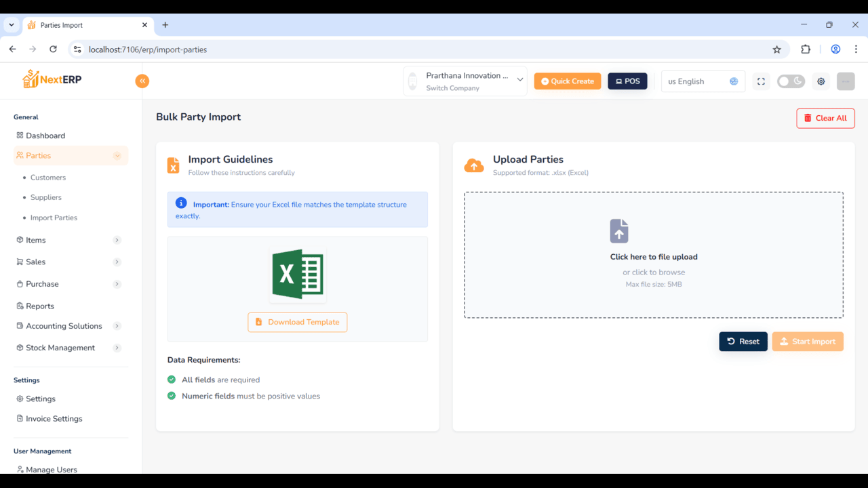
Task: Click the NextERP logo
Action: click(x=51, y=79)
